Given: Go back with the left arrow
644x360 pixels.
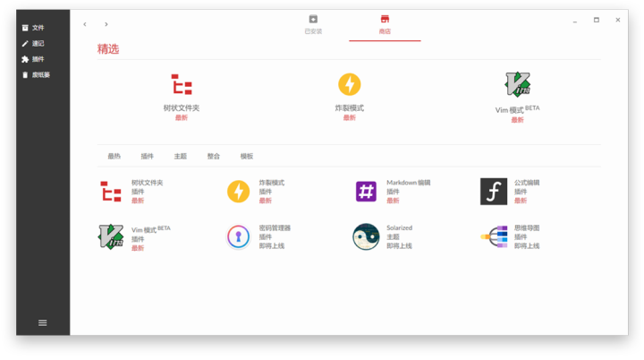Looking at the screenshot, I should pos(85,24).
